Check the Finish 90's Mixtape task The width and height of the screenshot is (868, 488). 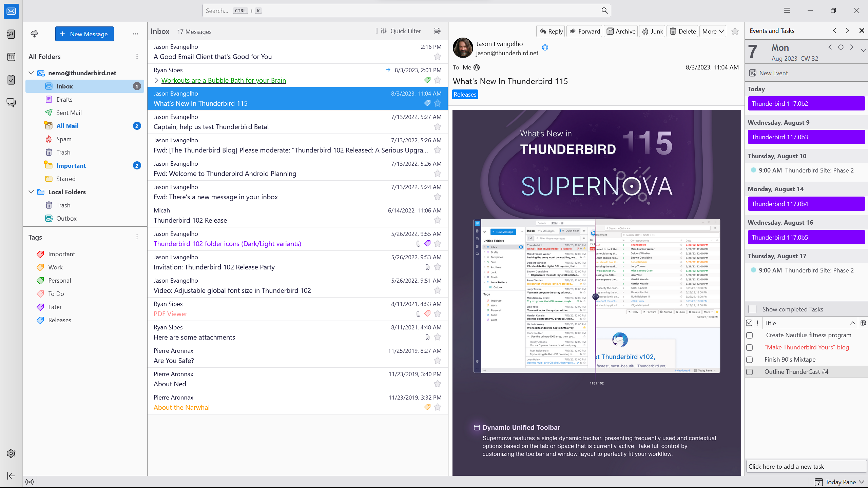(x=750, y=359)
